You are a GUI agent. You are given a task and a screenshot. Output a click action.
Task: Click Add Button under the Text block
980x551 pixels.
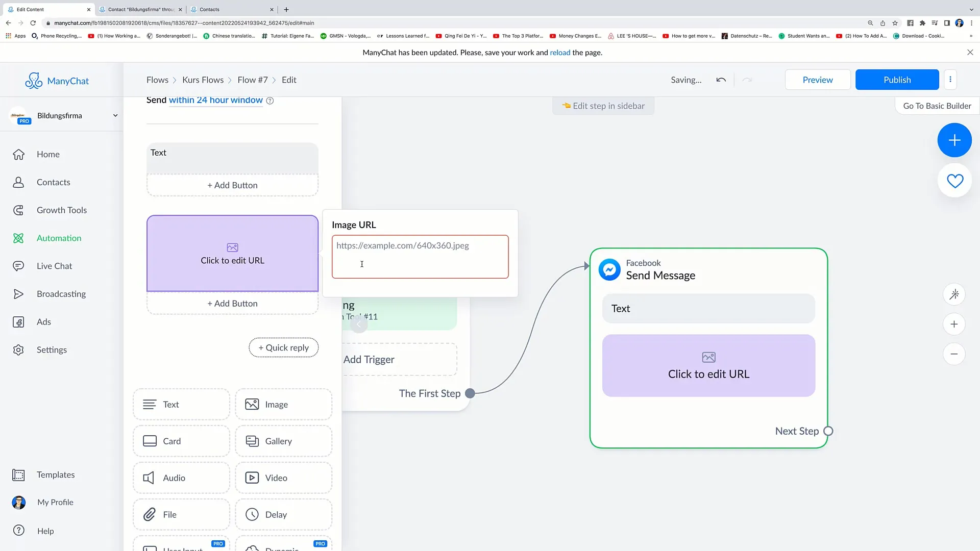point(232,185)
